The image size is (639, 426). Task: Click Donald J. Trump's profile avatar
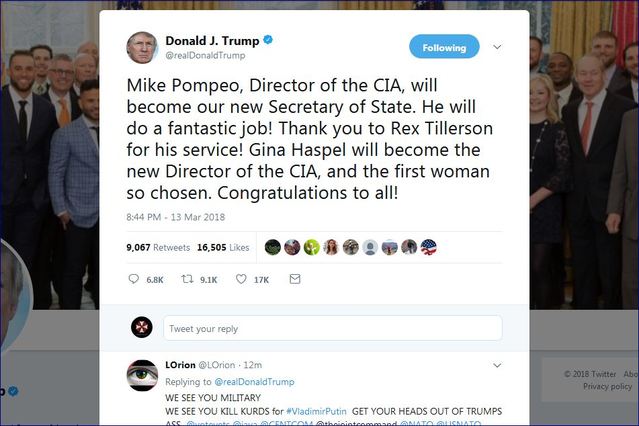click(142, 47)
